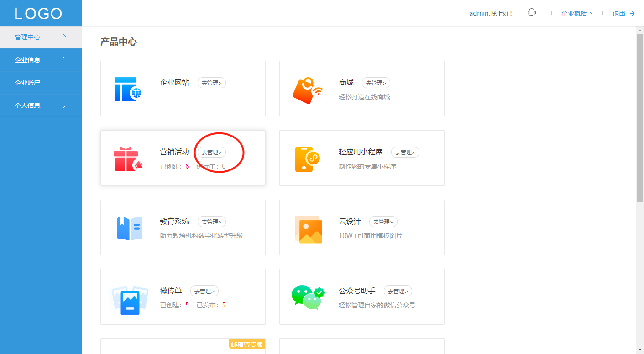This screenshot has height=354, width=644.
Task: Click the 教育系统 book icon
Action: [130, 228]
